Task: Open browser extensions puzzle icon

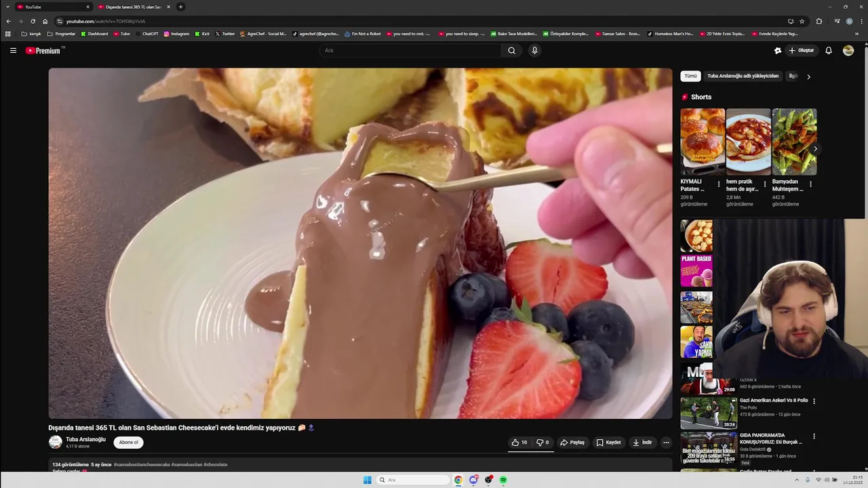Action: [818, 21]
